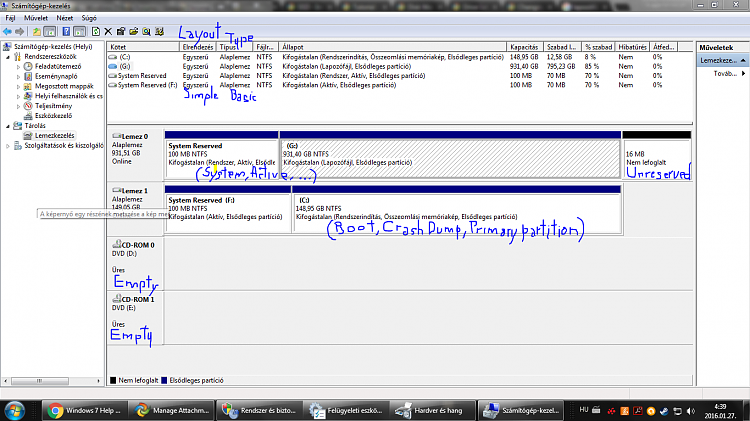Click the volume speaker tray icon
This screenshot has height=421, width=750.
pyautogui.click(x=691, y=411)
